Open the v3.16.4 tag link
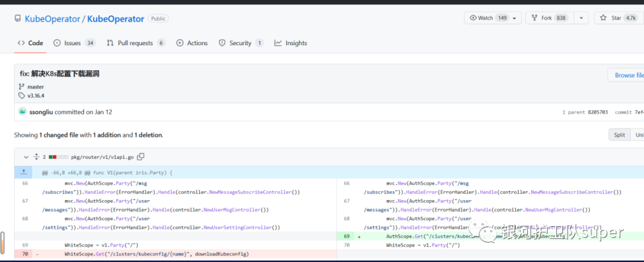This screenshot has width=644, height=262. (36, 96)
